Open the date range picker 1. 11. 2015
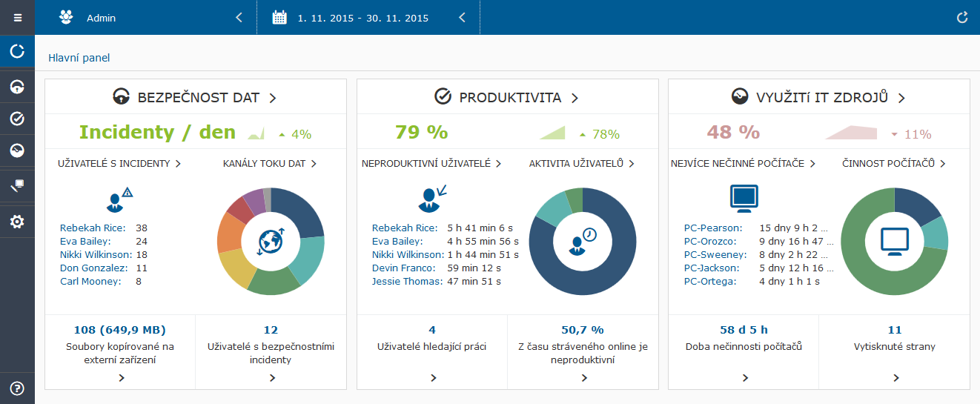 click(362, 18)
